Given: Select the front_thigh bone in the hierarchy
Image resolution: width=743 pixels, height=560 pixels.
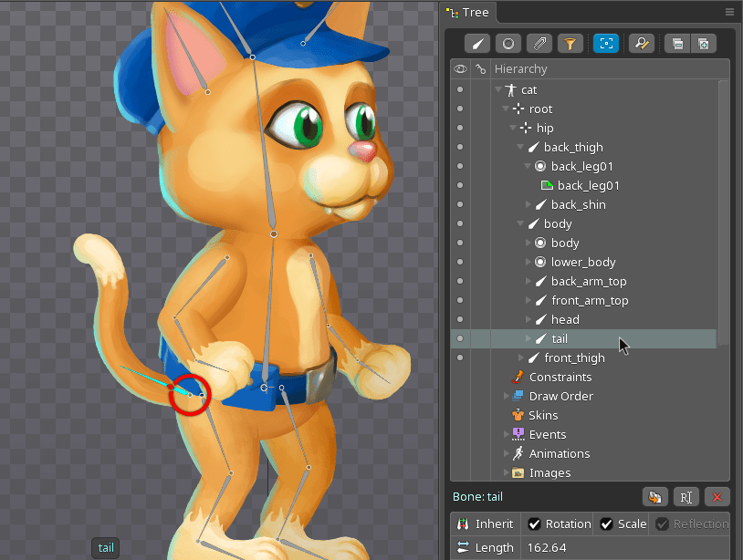Looking at the screenshot, I should pos(574,358).
